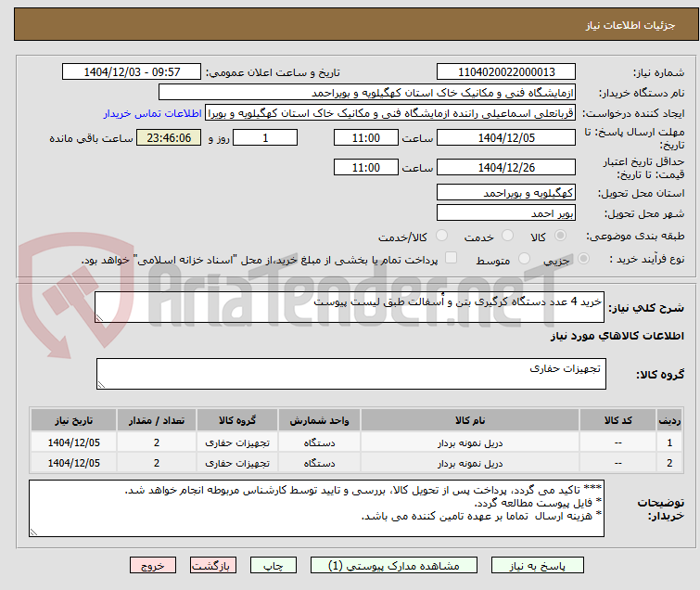Click the delivery province کهگیلویه و بویراحمد field
This screenshot has width=700, height=590.
(x=506, y=193)
